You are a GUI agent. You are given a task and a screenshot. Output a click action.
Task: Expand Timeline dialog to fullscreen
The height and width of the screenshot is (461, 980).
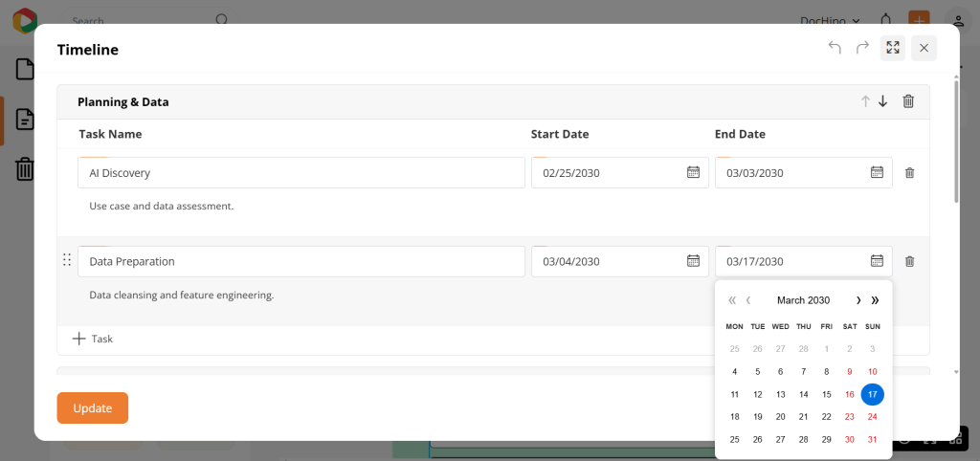pos(893,48)
